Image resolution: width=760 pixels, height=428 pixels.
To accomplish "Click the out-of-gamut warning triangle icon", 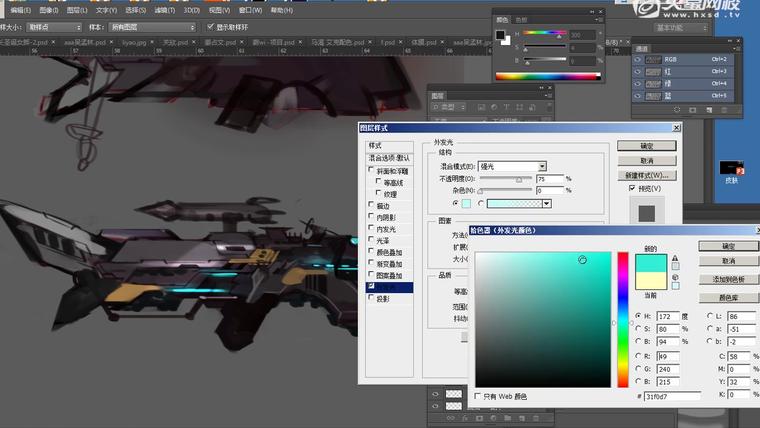I will 676,258.
